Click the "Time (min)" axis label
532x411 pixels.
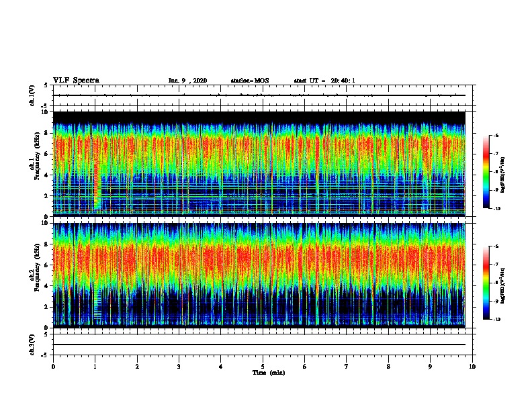click(x=269, y=373)
